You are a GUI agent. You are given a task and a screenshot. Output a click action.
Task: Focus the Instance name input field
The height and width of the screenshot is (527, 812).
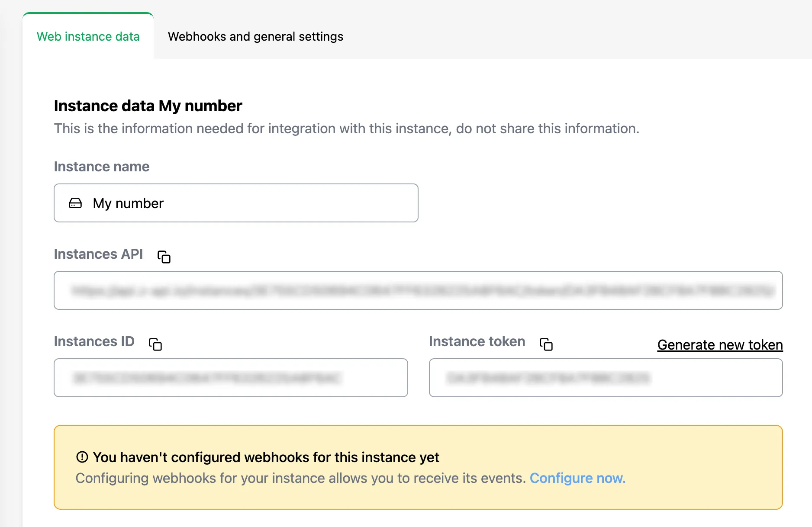236,203
